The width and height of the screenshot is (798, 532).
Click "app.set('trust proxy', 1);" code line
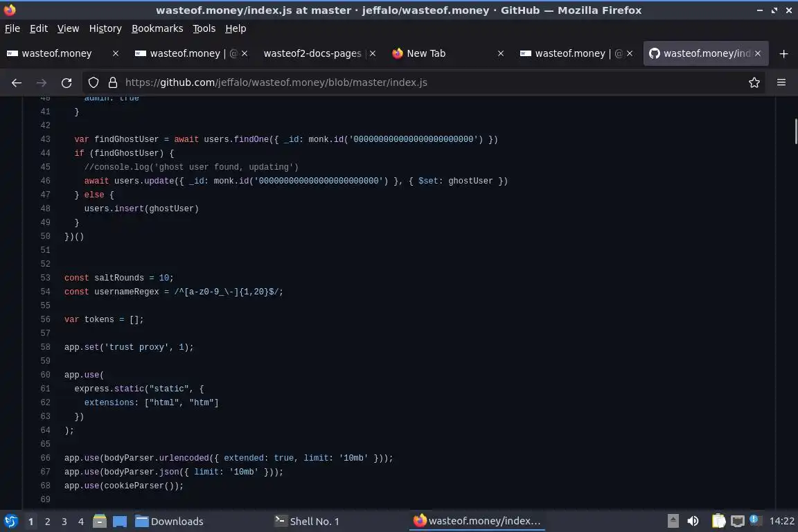pos(129,347)
